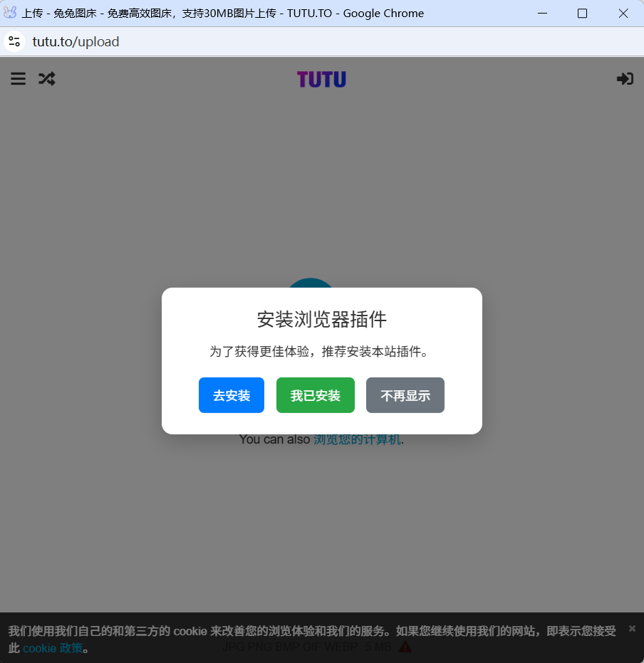Maximize the Chrome window
Viewport: 644px width, 663px height.
(x=582, y=13)
